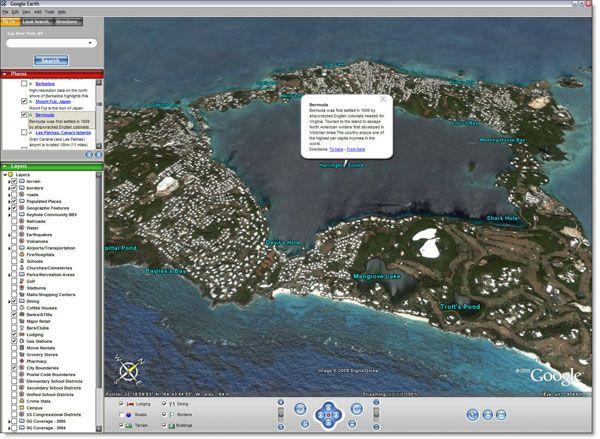Click the Crime Stats layer icon
This screenshot has width=600, height=439.
(22, 401)
